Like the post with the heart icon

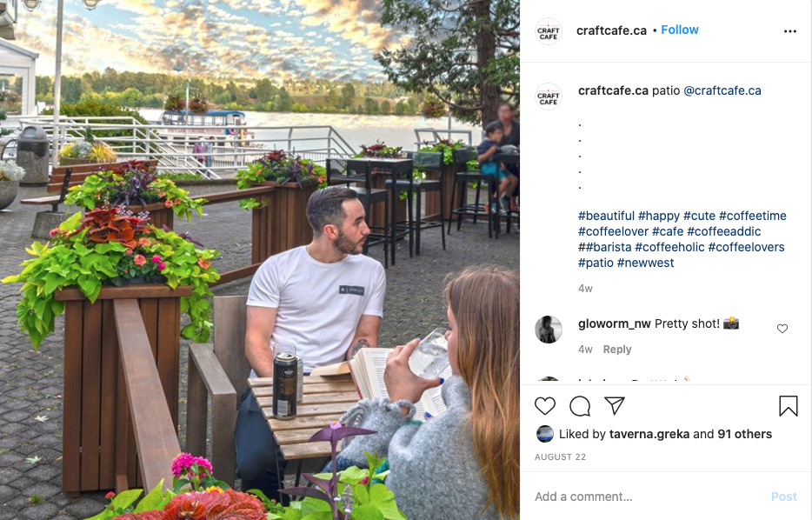[545, 406]
